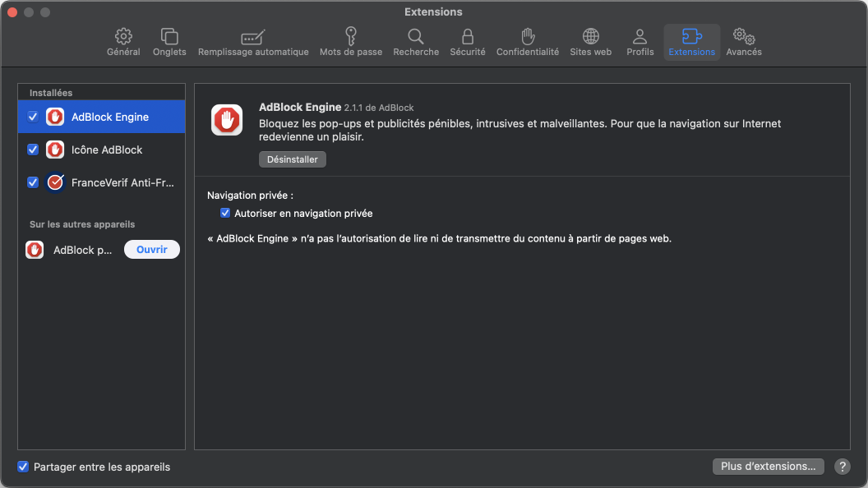Switch to Général tab label
The width and height of the screenshot is (868, 488).
click(x=123, y=52)
